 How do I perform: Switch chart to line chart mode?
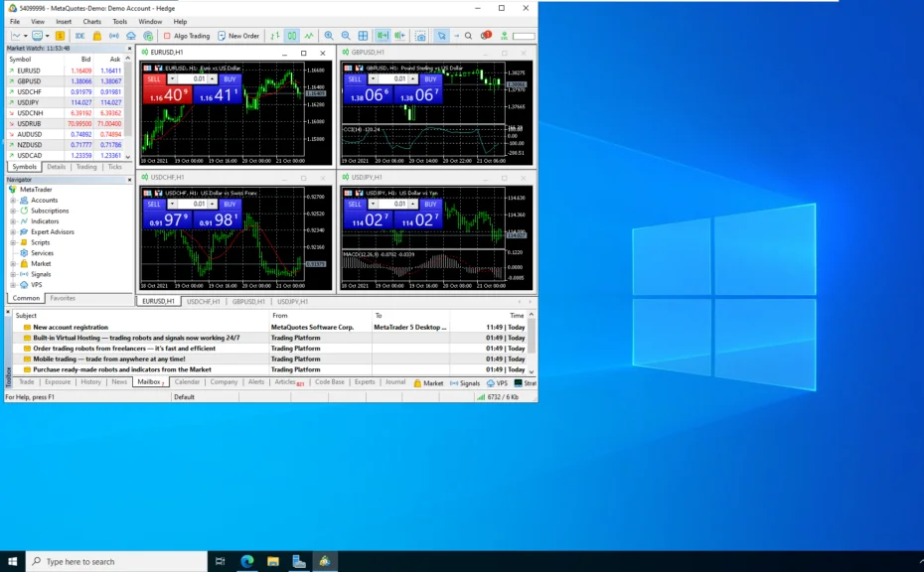309,36
